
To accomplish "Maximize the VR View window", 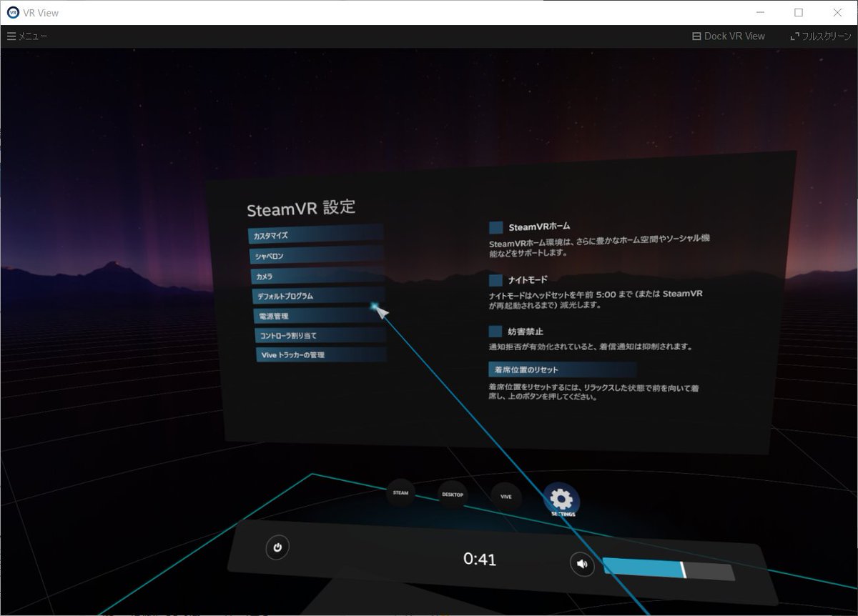I will (799, 12).
